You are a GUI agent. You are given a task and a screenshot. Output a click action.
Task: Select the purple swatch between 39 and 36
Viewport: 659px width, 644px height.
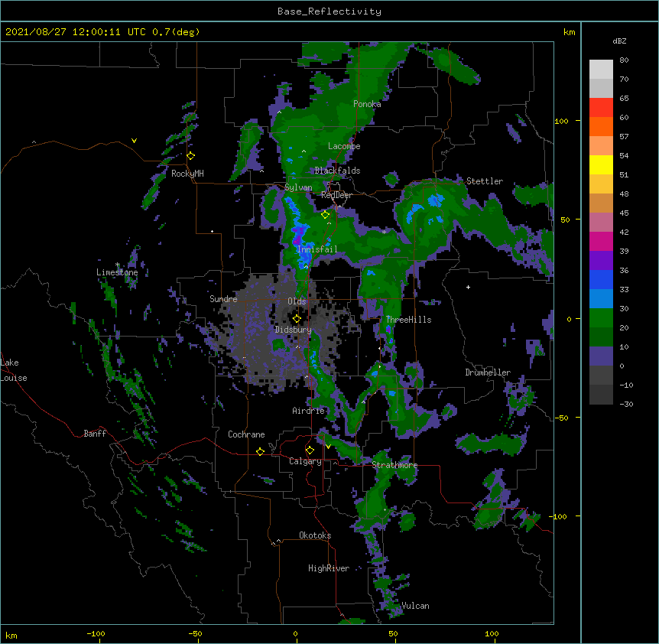[x=601, y=261]
